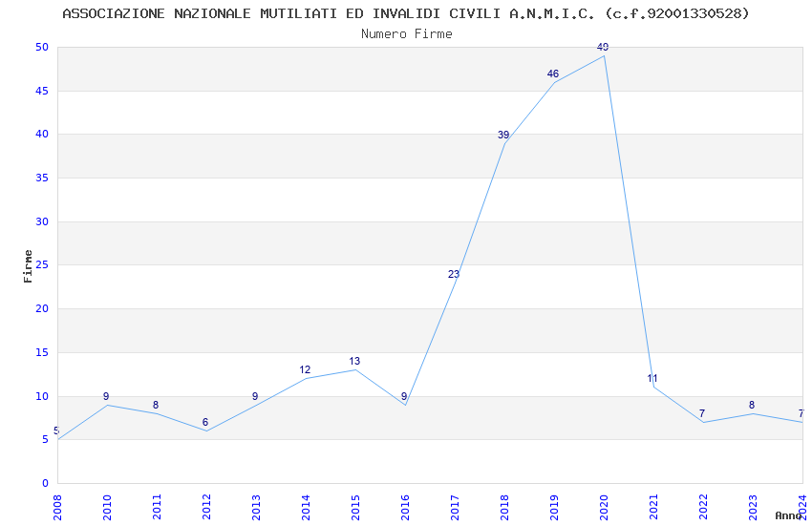Select the 2013 x-axis year label
The width and height of the screenshot is (812, 525).
coord(256,508)
